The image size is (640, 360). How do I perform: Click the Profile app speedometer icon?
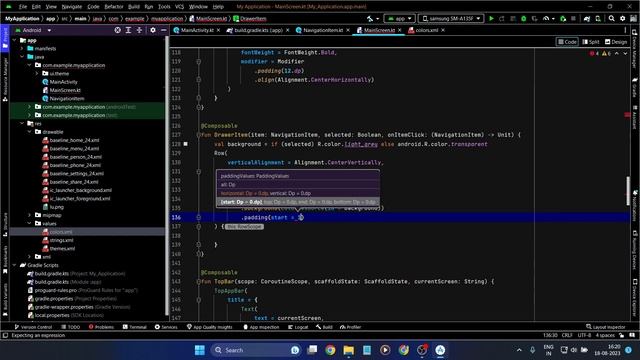coord(546,19)
